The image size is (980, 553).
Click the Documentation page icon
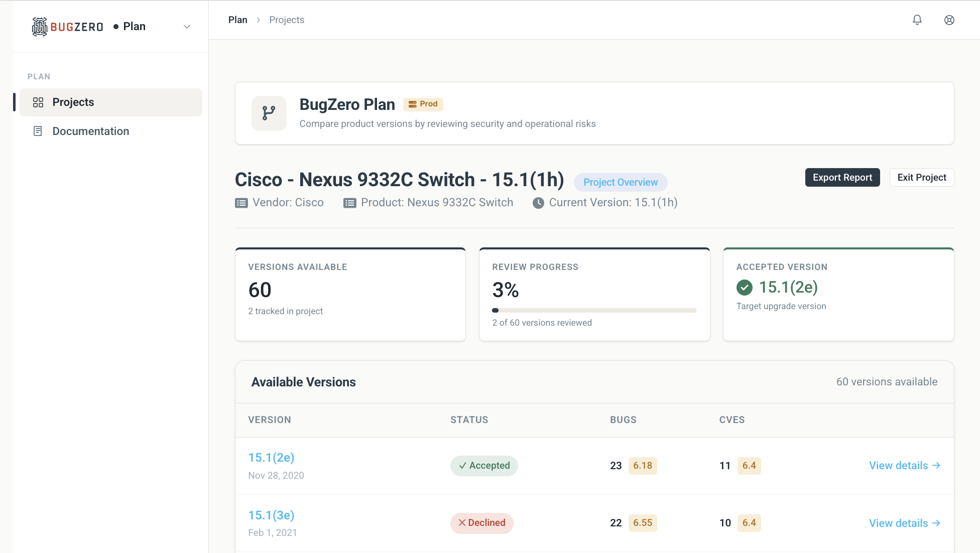pyautogui.click(x=38, y=131)
